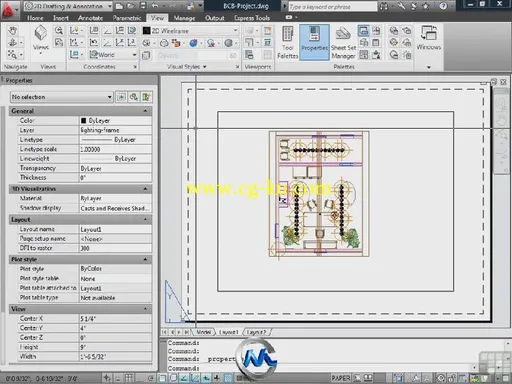Toggle Dynamic Input in status bar

206,378
